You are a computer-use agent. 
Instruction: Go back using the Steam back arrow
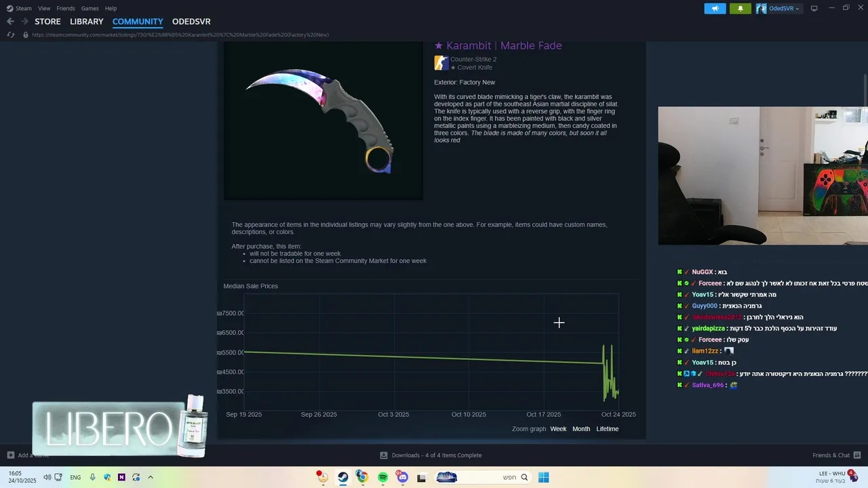10,22
